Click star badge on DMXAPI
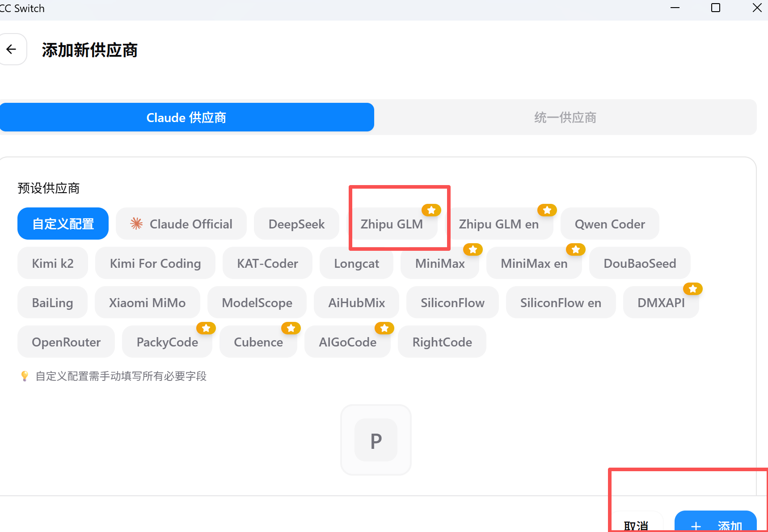 [693, 289]
